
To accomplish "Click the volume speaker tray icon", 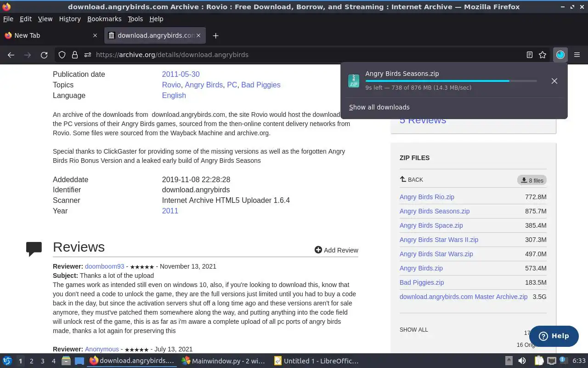I will (x=522, y=361).
